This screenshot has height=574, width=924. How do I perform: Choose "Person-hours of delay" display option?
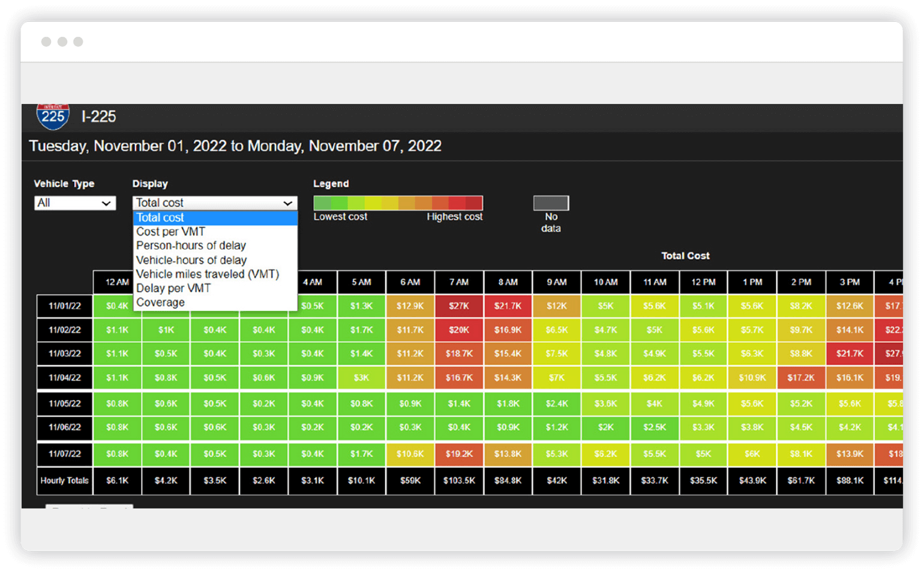tap(190, 246)
